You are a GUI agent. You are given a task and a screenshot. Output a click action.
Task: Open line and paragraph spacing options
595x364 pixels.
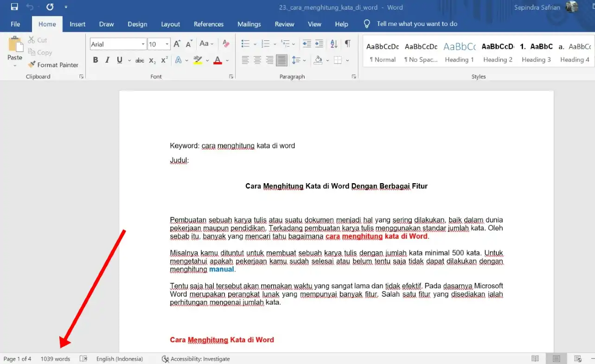(x=296, y=60)
